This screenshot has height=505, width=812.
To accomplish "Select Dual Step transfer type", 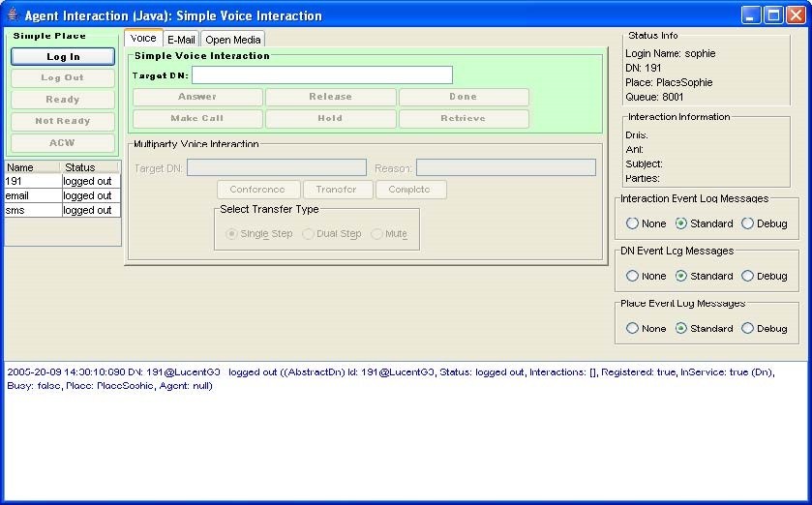I will (x=331, y=234).
